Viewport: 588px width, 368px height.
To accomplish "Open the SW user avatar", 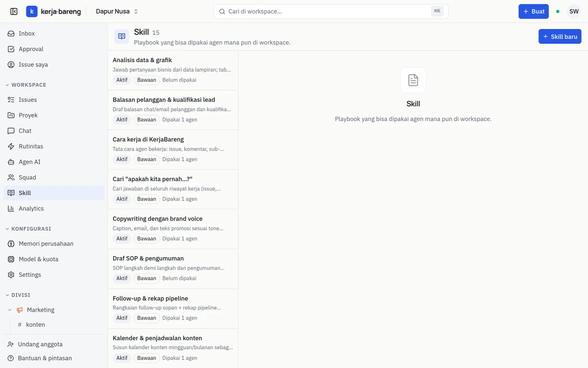I will [574, 11].
